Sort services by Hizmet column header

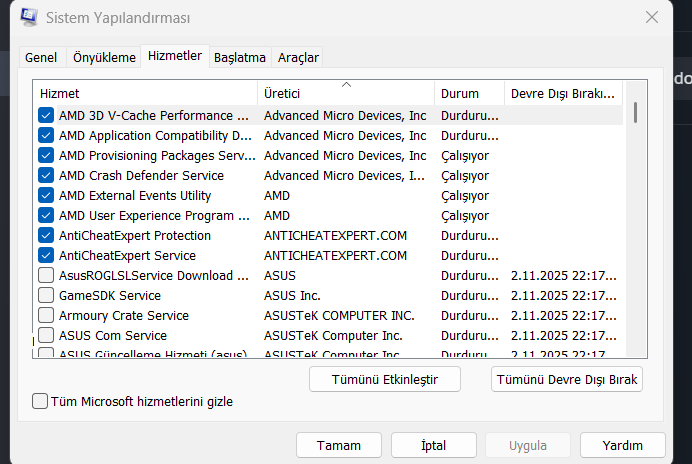(145, 93)
